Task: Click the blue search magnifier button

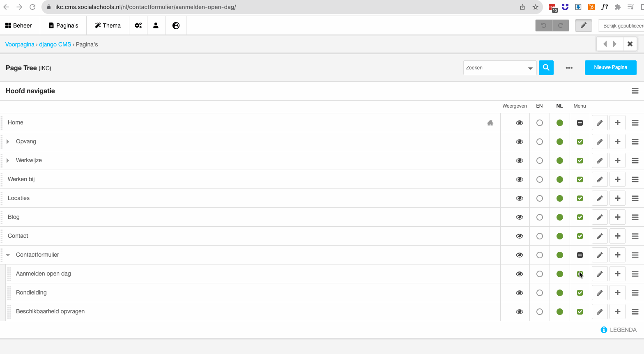Action: tap(546, 68)
